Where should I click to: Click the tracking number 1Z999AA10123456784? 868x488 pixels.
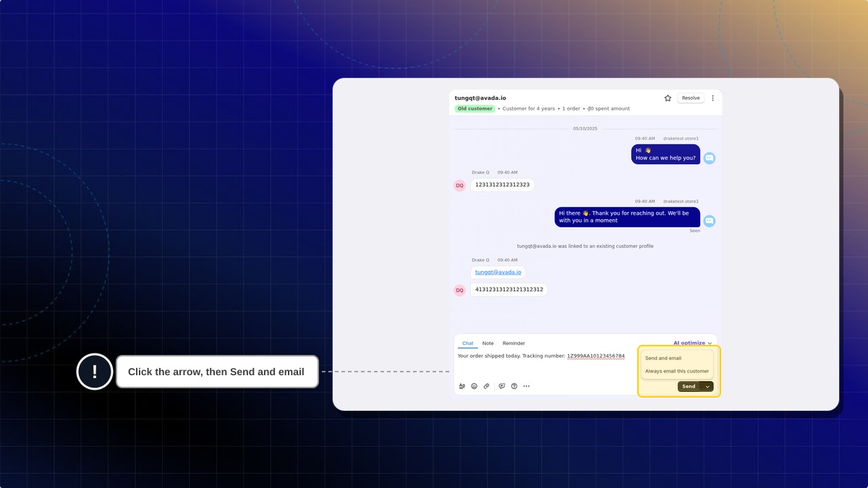point(596,356)
